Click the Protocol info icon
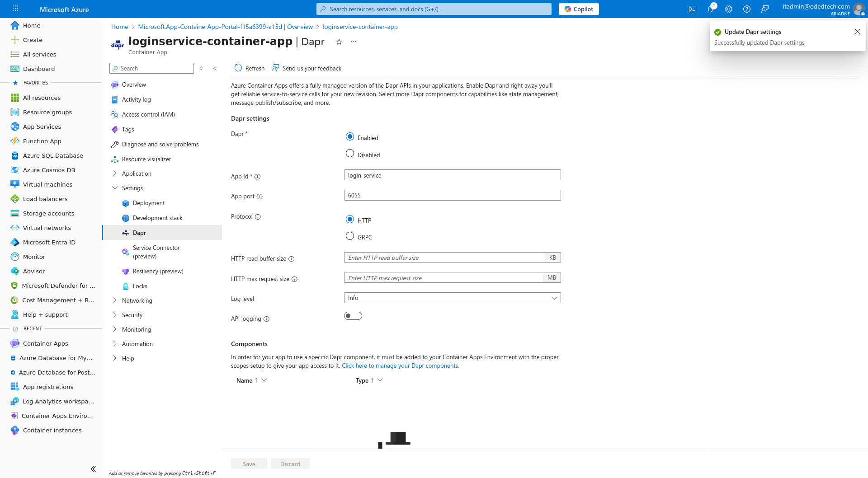 [258, 217]
